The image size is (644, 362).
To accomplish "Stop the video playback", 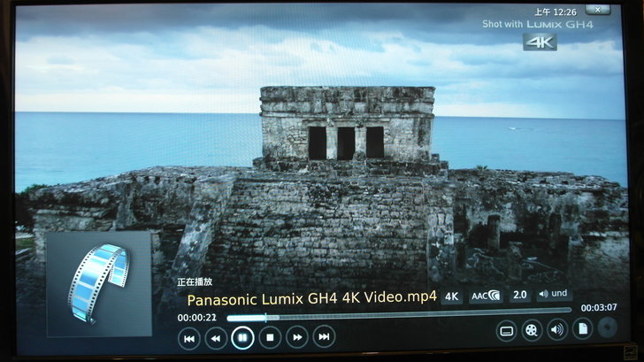I will [270, 337].
